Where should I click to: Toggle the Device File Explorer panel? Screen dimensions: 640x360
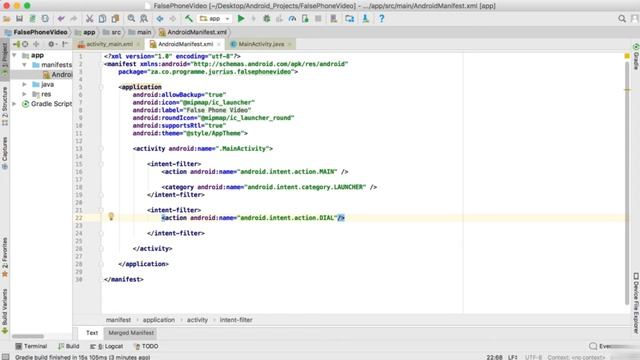636,303
